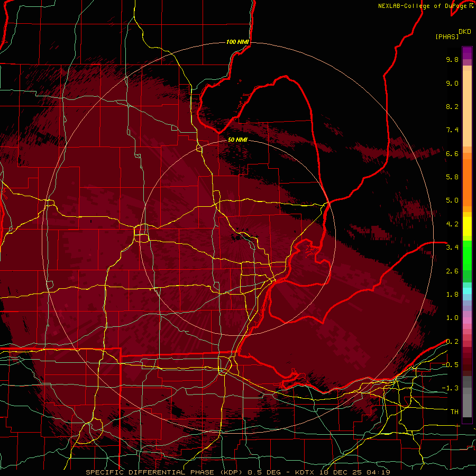Image resolution: width=476 pixels, height=476 pixels.
Task: Click the 1.8 value on the legend
Action: pos(452,295)
